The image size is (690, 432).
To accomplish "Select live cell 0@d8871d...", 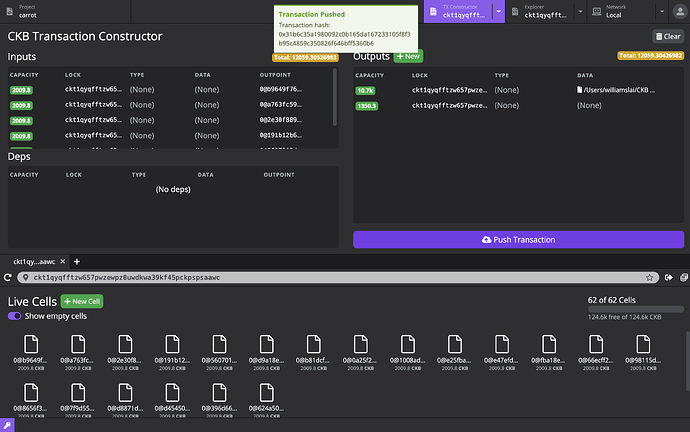I will (125, 399).
